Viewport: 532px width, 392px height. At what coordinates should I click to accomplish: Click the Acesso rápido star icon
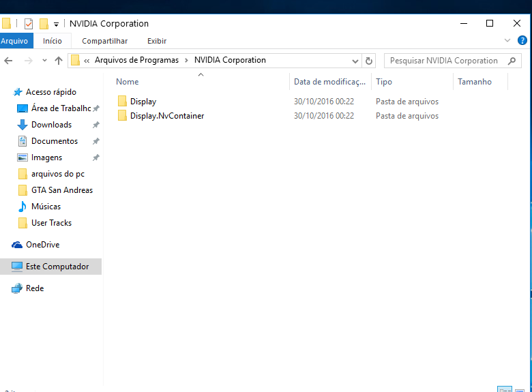(x=17, y=92)
